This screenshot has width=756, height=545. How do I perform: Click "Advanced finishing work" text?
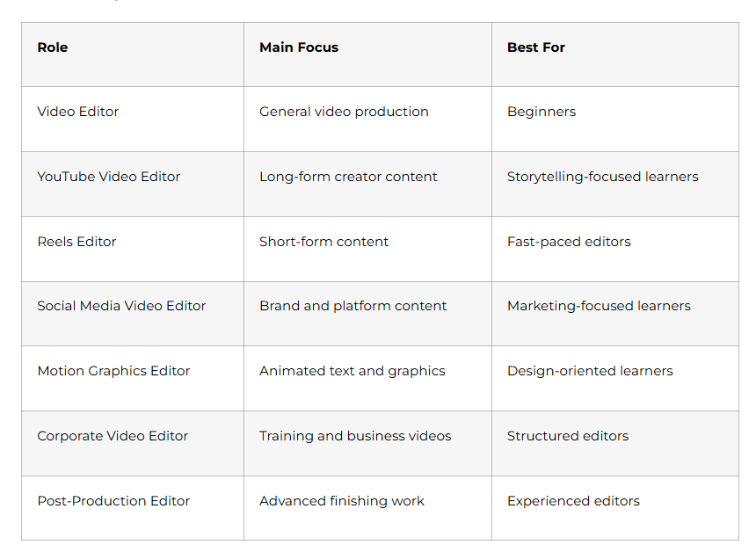[342, 501]
